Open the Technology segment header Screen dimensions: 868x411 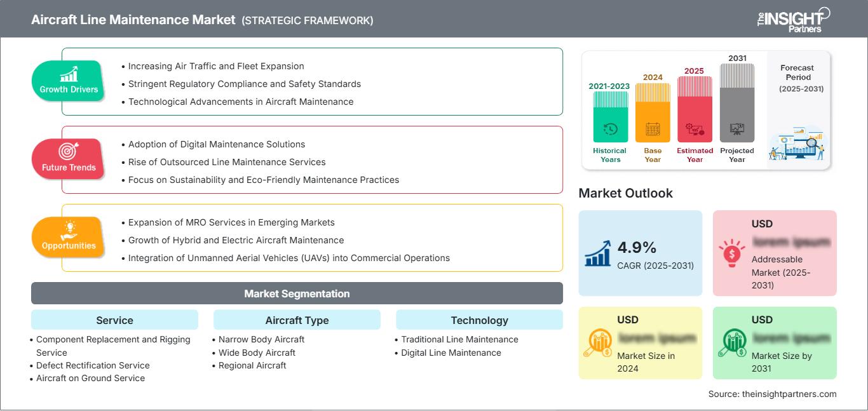click(480, 320)
